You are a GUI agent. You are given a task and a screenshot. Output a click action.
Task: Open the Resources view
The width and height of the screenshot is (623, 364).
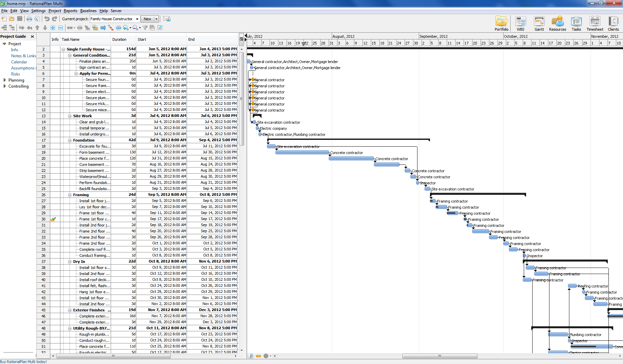[558, 23]
